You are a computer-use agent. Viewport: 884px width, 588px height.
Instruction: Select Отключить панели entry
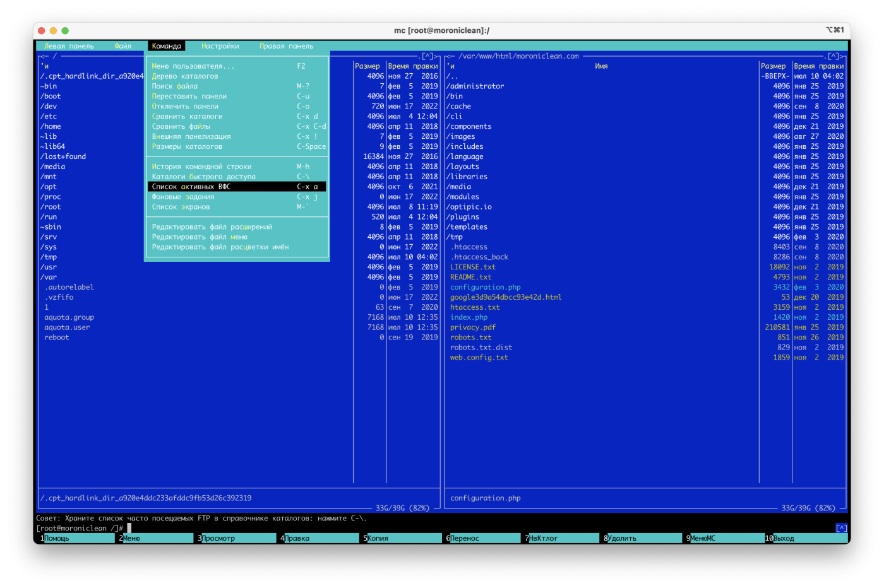click(237, 107)
